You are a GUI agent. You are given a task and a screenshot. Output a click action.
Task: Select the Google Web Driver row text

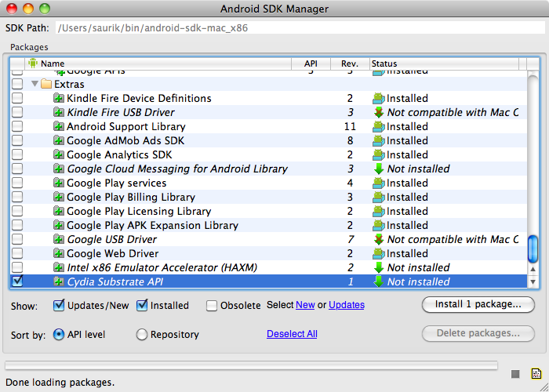113,253
